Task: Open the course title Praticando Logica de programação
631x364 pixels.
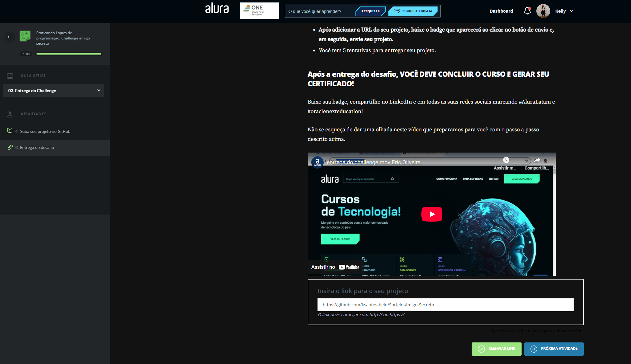Action: click(x=63, y=38)
